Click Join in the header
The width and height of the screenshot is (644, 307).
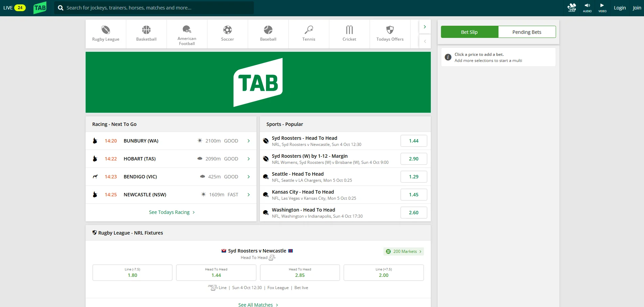[637, 8]
